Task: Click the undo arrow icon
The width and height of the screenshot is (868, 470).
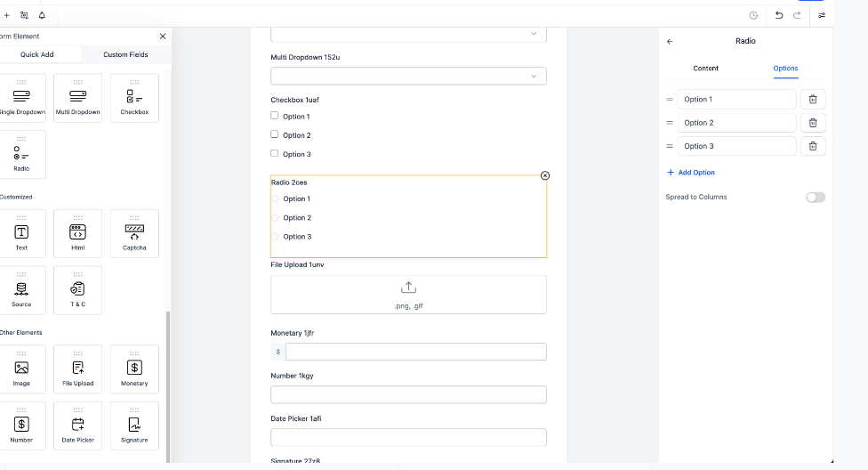Action: (x=779, y=15)
